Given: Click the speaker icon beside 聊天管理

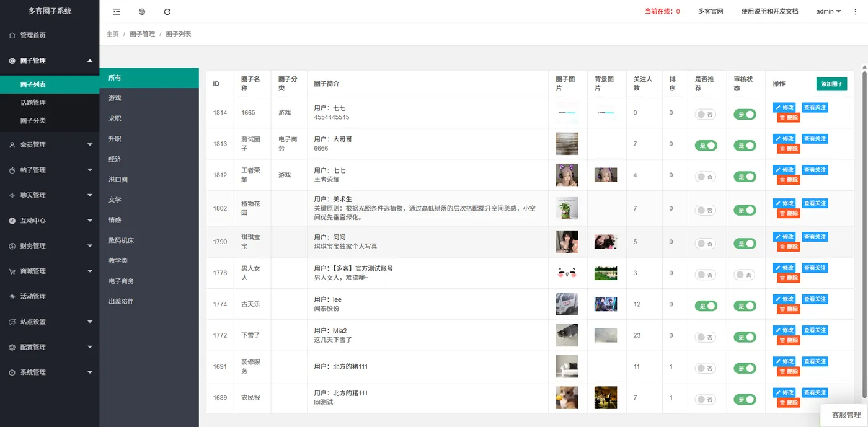Looking at the screenshot, I should 12,195.
